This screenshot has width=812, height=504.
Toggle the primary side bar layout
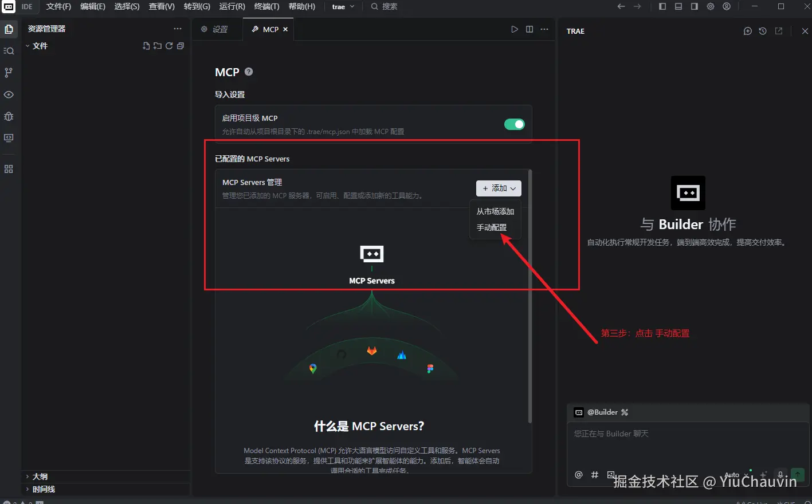[662, 6]
